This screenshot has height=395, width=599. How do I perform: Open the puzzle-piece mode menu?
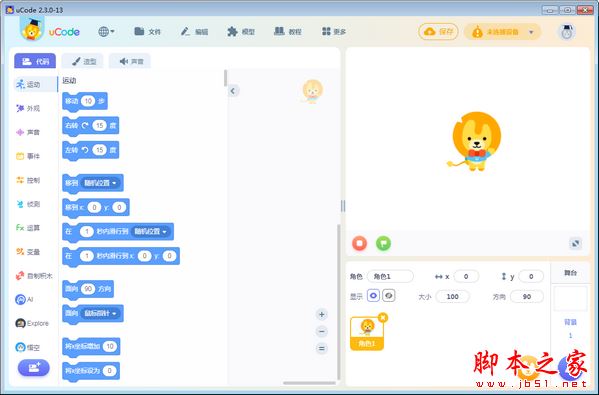(x=241, y=32)
